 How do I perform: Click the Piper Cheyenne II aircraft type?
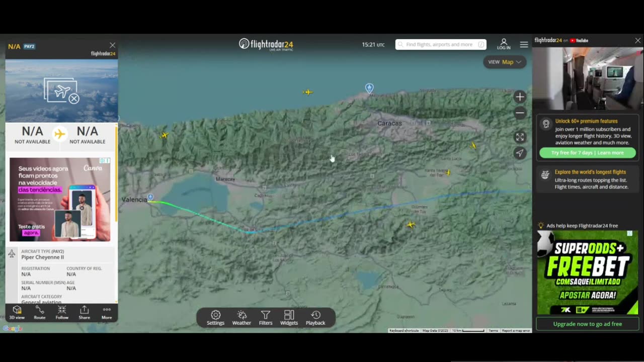coord(43,257)
